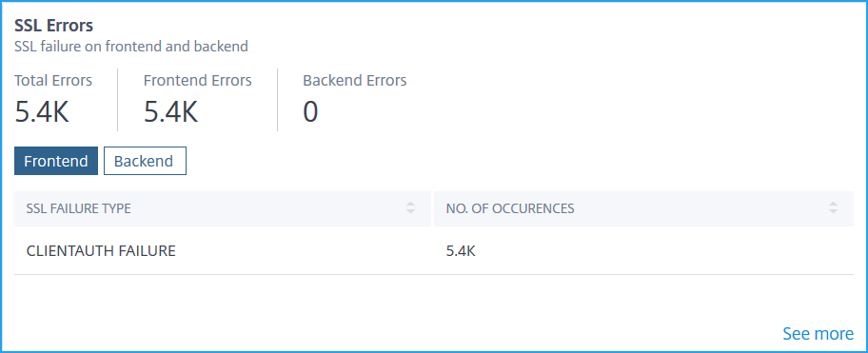Click the Total Errors label
This screenshot has height=353, width=868.
tap(53, 80)
